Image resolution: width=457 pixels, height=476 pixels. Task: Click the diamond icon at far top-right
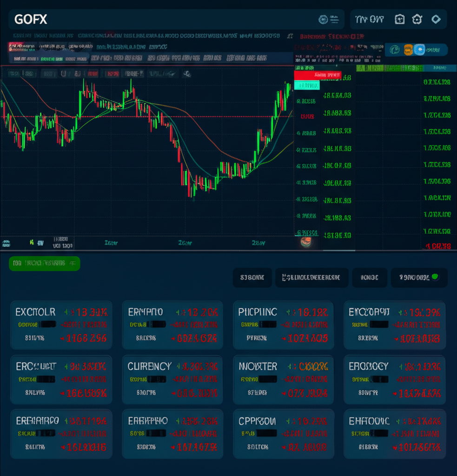(x=436, y=19)
